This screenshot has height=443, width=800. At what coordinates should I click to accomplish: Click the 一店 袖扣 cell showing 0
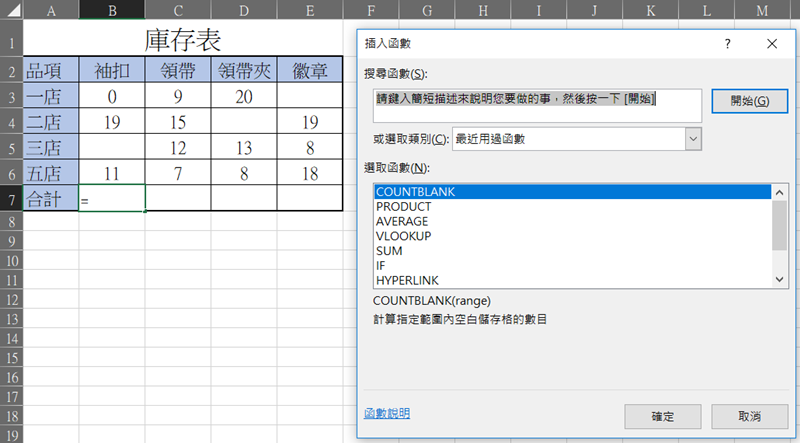[x=112, y=95]
